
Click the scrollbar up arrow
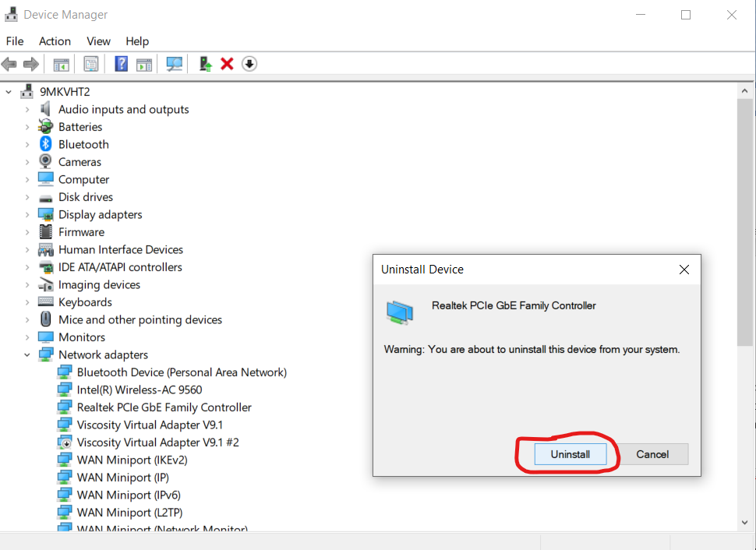(744, 90)
